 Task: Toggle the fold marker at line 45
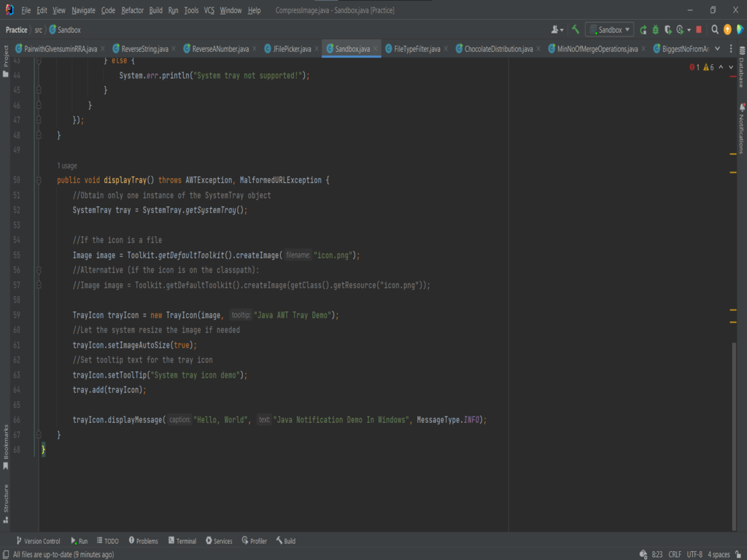pos(39,90)
